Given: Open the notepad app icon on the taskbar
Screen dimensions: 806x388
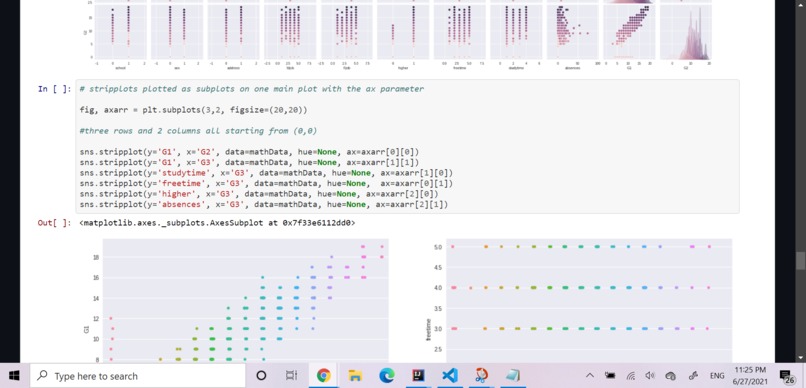Looking at the screenshot, I should click(x=512, y=376).
